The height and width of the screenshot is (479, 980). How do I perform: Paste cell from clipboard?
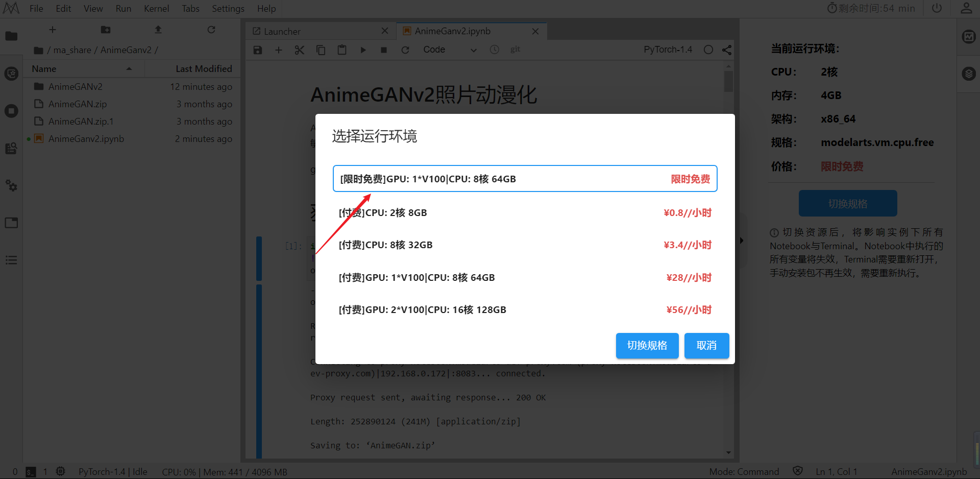coord(342,50)
